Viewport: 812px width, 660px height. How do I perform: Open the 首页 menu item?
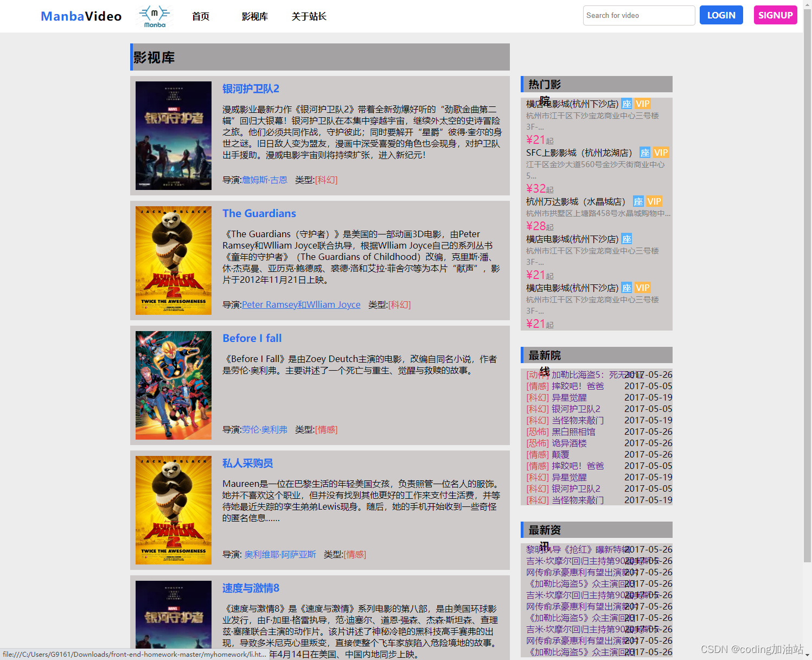point(201,16)
